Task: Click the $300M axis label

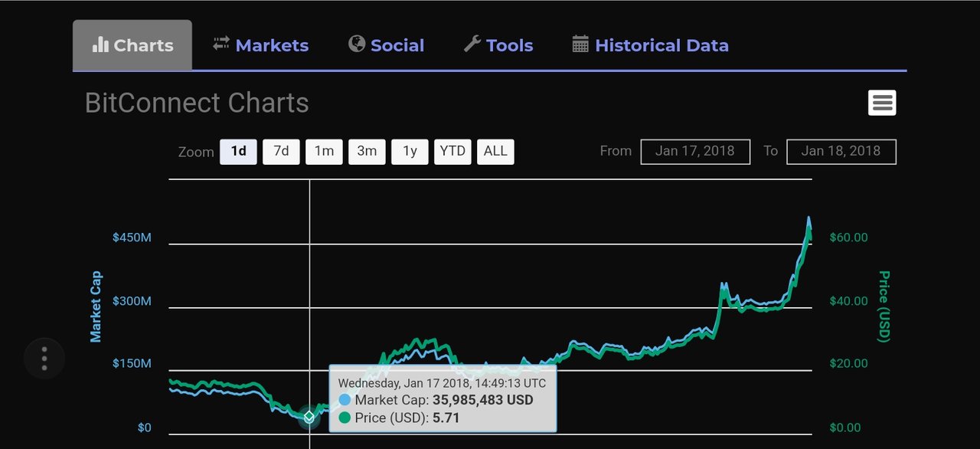Action: [x=132, y=301]
